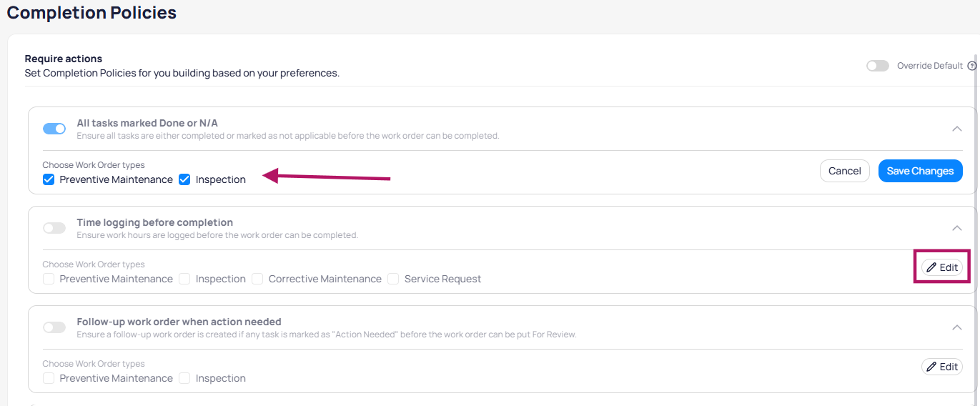Viewport: 980px width, 406px height.
Task: Cancel the All tasks policy edits
Action: (x=844, y=171)
